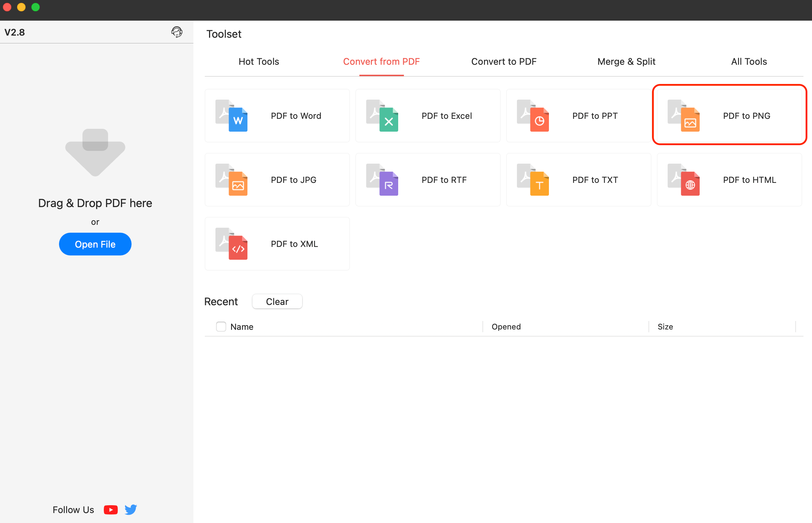
Task: Click the Open File button
Action: (95, 244)
